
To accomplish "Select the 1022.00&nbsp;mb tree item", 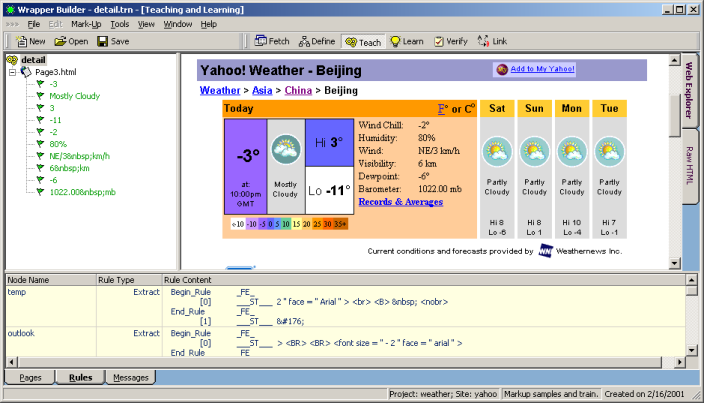I will pyautogui.click(x=82, y=192).
